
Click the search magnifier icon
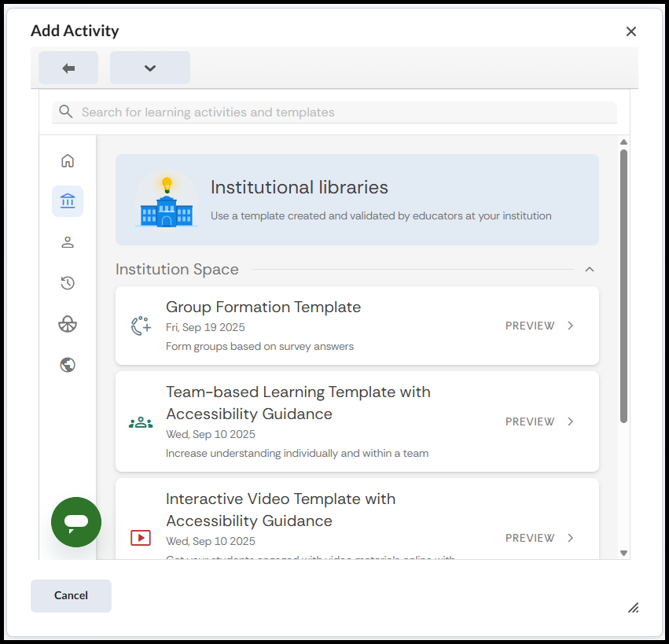click(x=66, y=112)
